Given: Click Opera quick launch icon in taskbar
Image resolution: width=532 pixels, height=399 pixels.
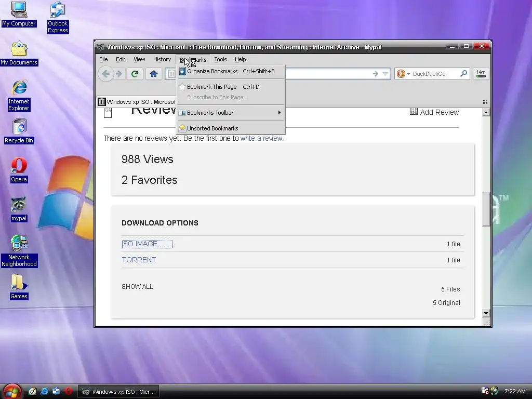Looking at the screenshot, I should [x=68, y=391].
